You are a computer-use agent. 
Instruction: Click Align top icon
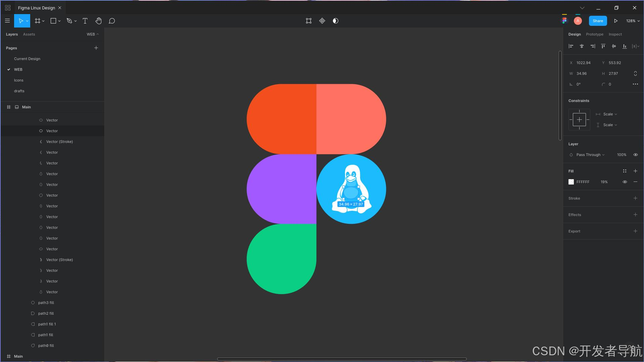click(603, 46)
